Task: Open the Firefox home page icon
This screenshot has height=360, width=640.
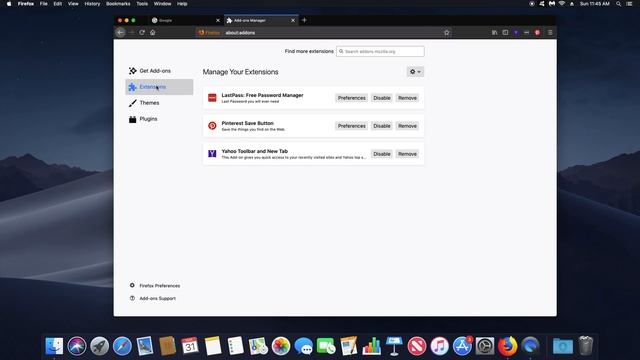Action: [153, 32]
